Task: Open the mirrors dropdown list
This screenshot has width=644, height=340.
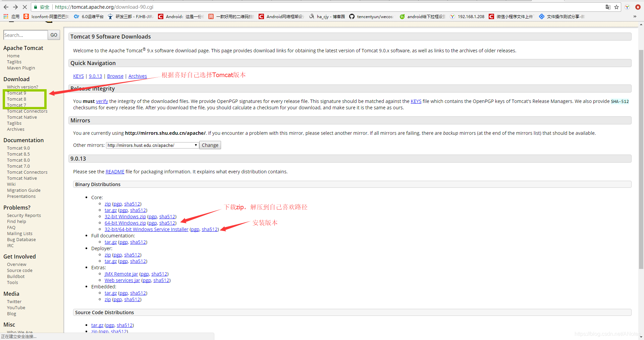Action: click(x=152, y=145)
